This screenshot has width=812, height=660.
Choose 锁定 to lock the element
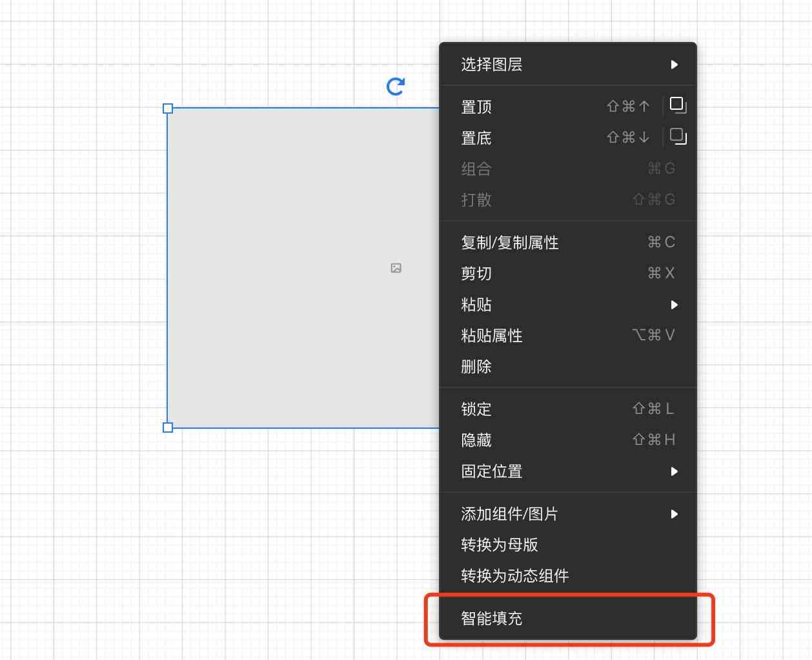click(x=567, y=409)
